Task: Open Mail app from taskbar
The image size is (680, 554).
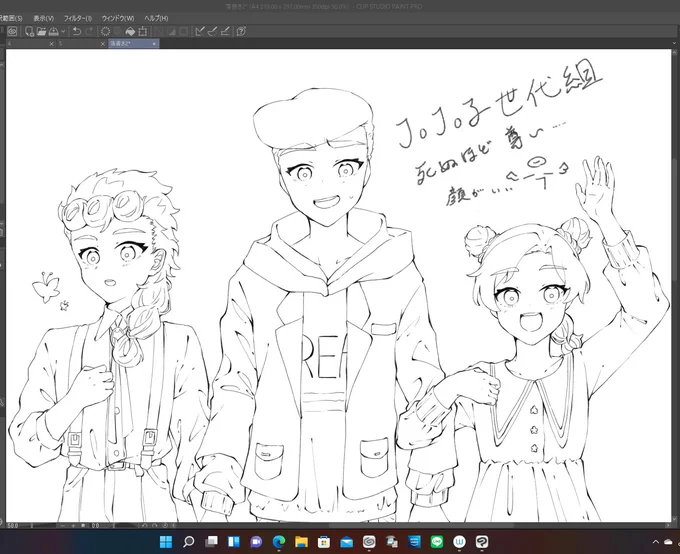Action: pos(347,541)
